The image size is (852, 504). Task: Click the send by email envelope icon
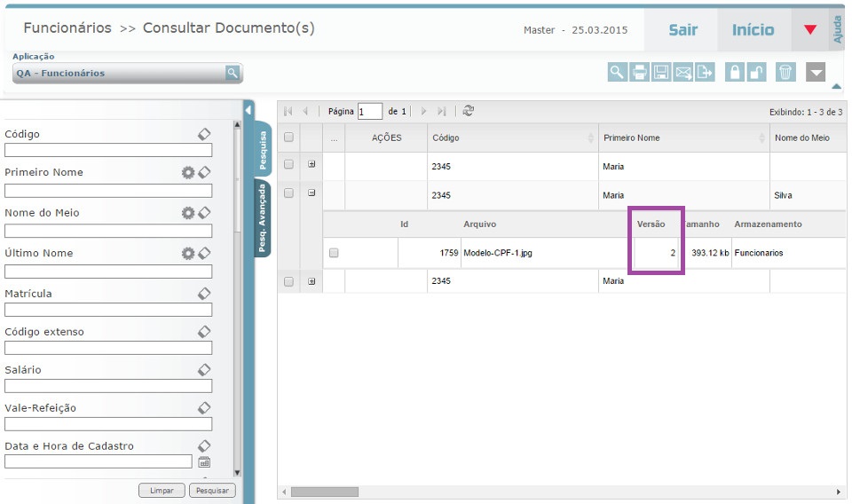(x=683, y=73)
